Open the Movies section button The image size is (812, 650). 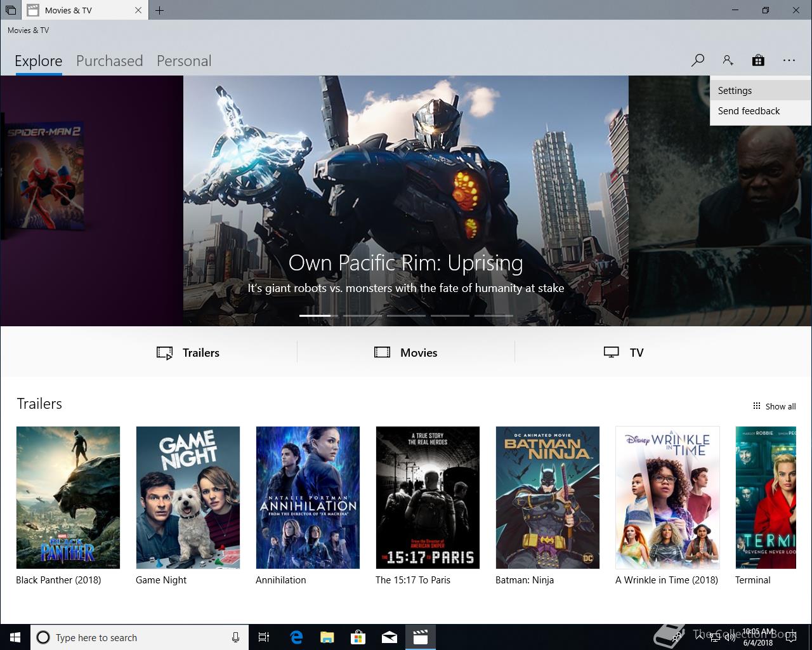[406, 352]
